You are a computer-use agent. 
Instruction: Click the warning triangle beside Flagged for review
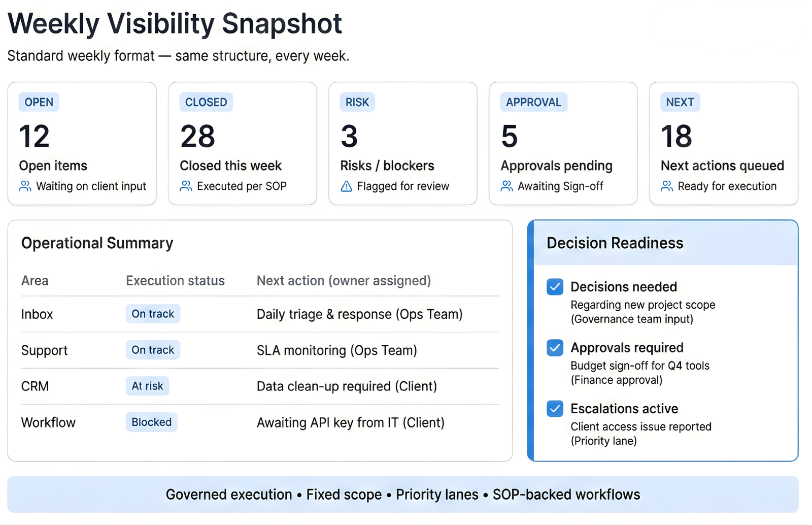pyautogui.click(x=346, y=186)
